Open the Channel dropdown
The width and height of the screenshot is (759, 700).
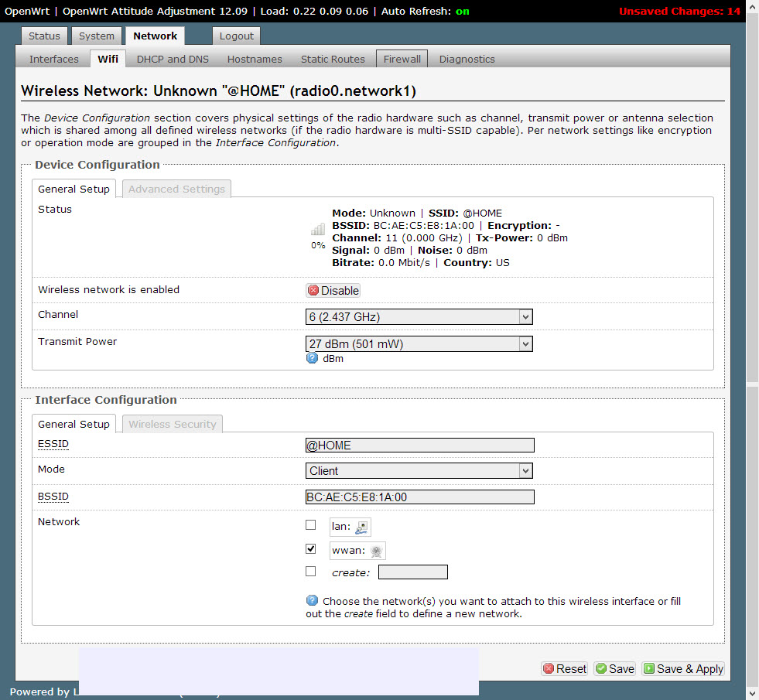[x=419, y=317]
